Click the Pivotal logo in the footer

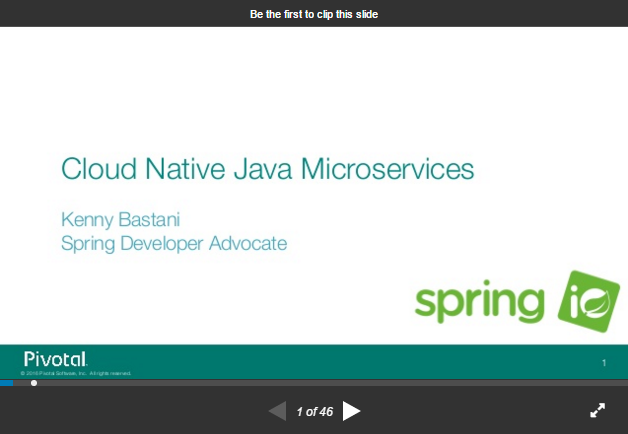[55, 358]
